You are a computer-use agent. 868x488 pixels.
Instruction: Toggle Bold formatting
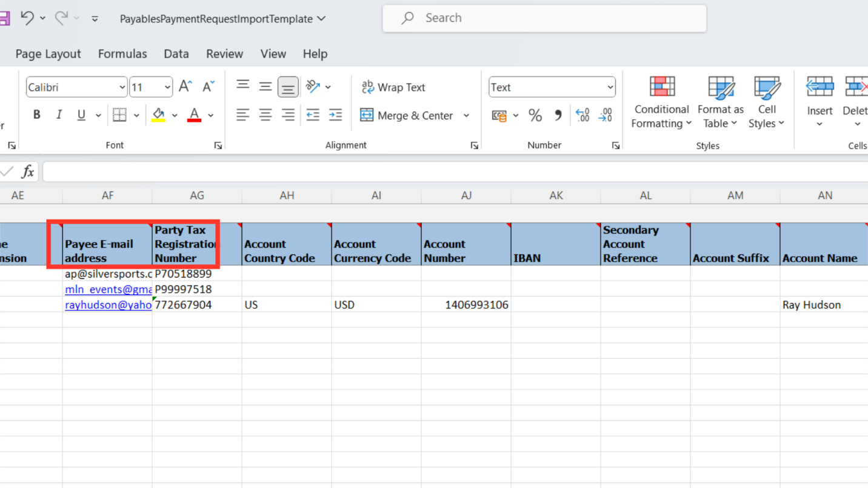(x=37, y=115)
